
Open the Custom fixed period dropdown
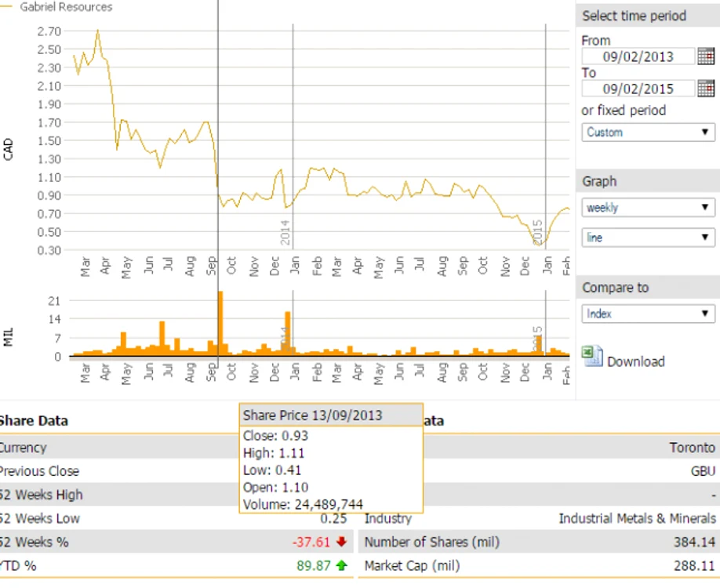coord(648,132)
